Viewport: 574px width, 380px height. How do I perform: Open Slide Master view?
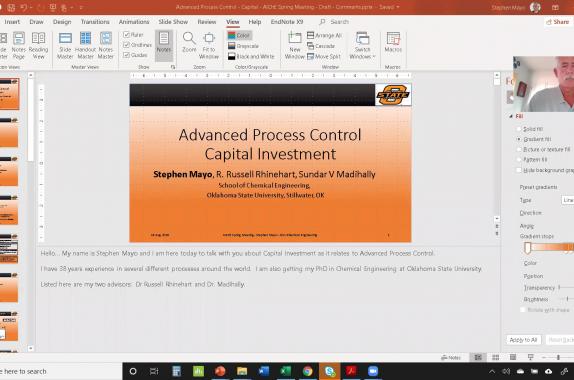[65, 45]
